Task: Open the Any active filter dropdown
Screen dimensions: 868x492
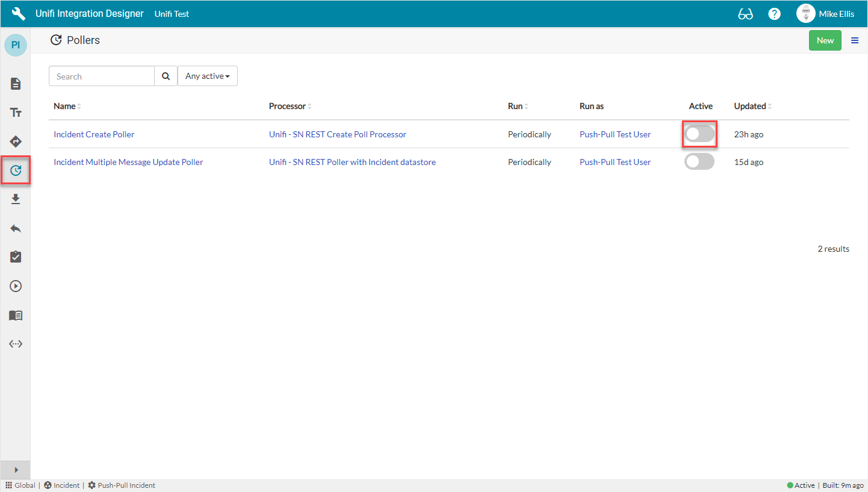Action: pos(208,76)
